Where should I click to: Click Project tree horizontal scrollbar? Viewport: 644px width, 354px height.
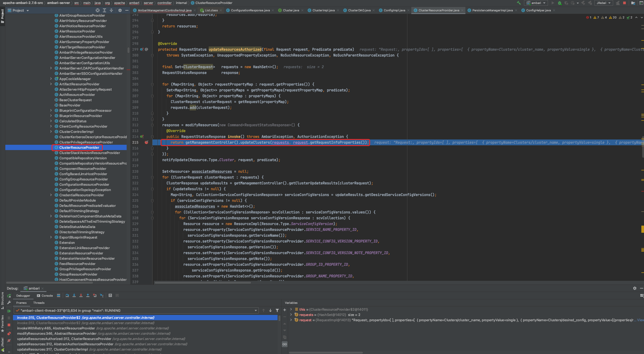click(49, 282)
